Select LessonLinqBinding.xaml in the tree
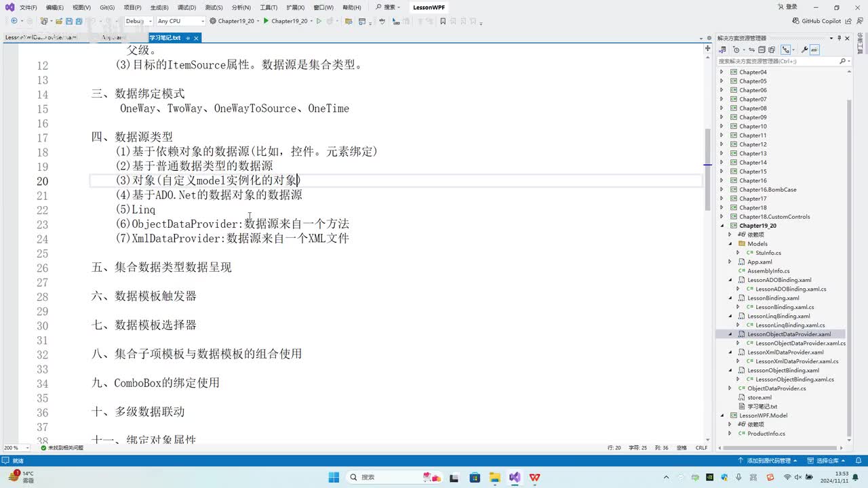The width and height of the screenshot is (868, 488). (x=778, y=316)
